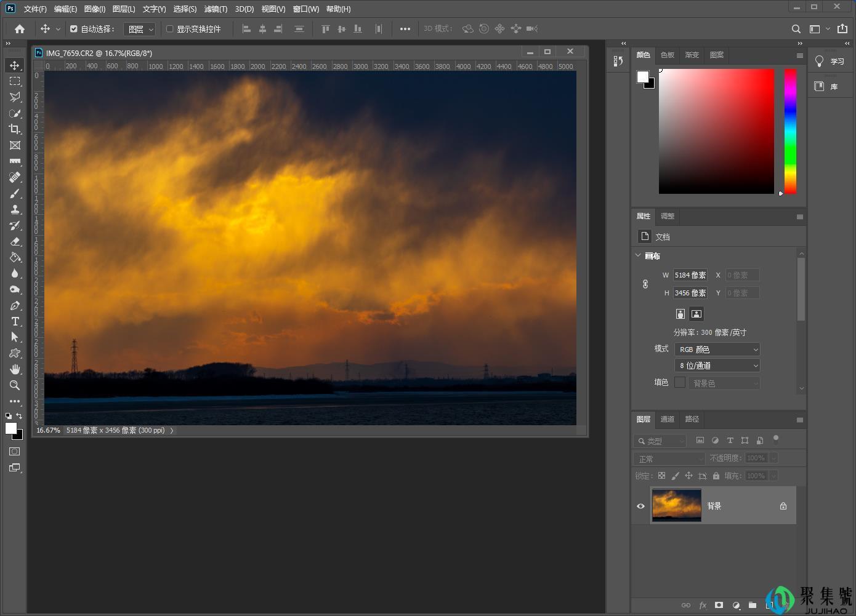Activate the Zoom tool
This screenshot has height=616, width=856.
15,385
